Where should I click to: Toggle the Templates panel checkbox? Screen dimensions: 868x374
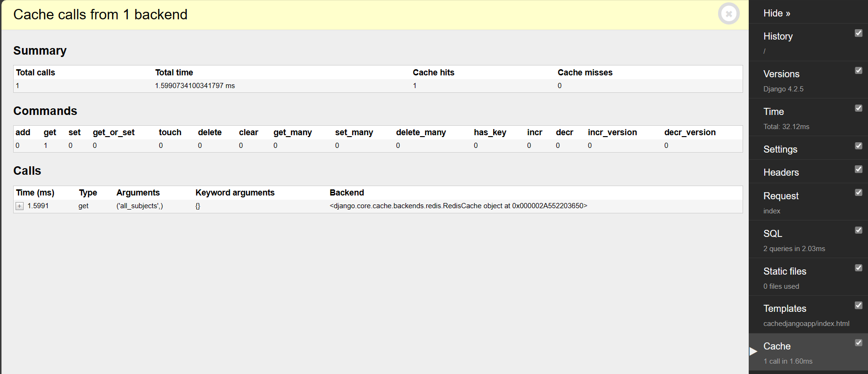tap(859, 306)
